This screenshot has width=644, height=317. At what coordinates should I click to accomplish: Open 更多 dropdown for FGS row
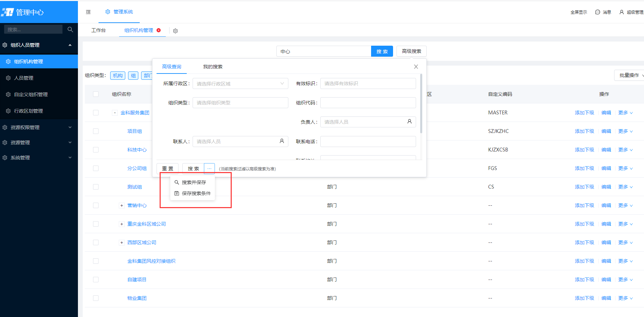[625, 168]
